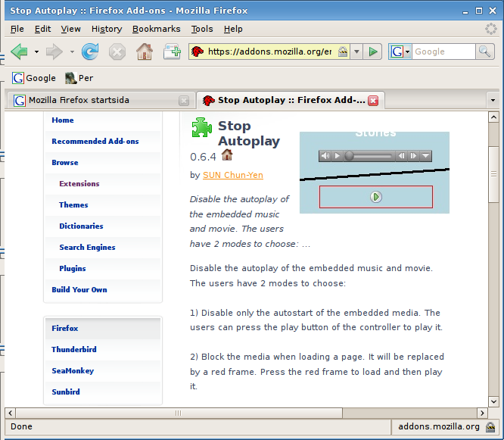Click the vertical scrollbar down arrow
This screenshot has height=440, width=504.
coord(493,401)
